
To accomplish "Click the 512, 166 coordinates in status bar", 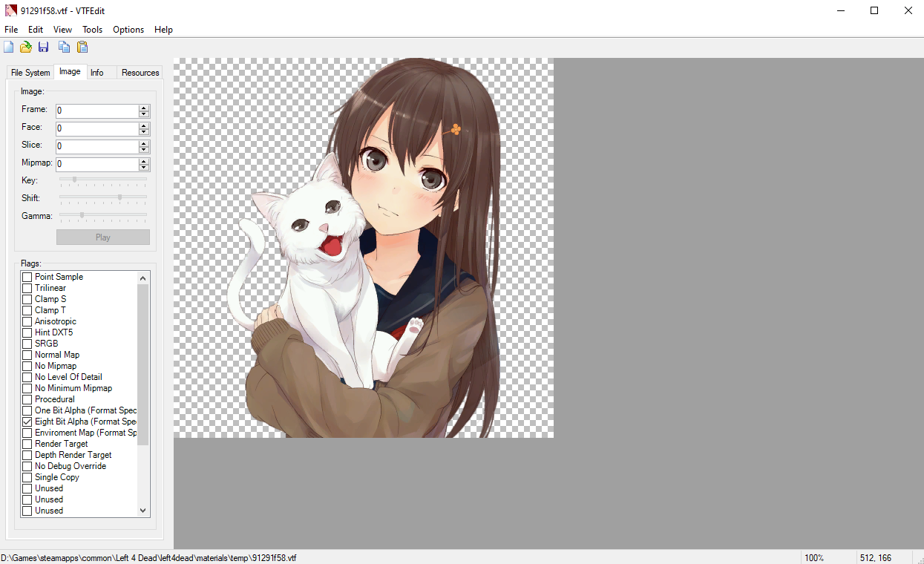I will point(876,558).
